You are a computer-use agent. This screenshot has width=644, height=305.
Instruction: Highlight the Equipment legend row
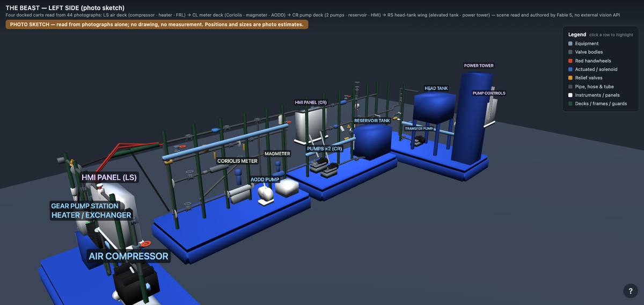599,43
